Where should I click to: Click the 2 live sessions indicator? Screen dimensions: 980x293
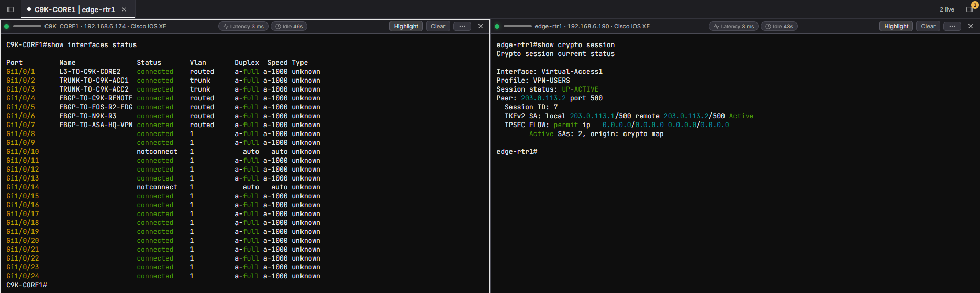tap(946, 9)
